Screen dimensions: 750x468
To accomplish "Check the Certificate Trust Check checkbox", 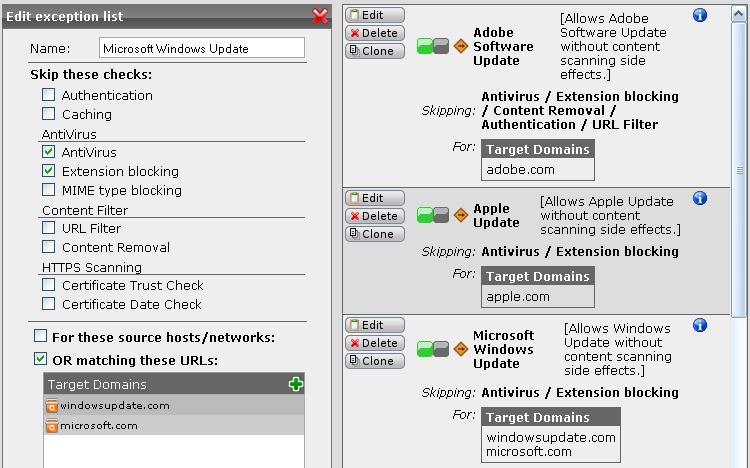I will click(x=48, y=285).
